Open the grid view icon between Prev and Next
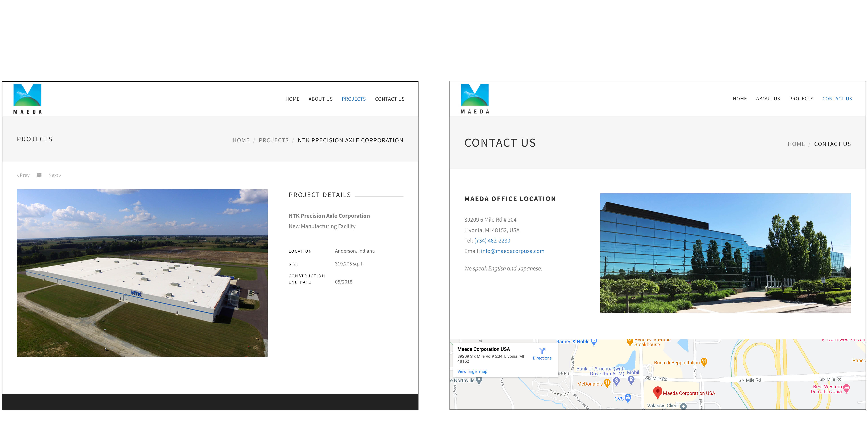 pos(39,175)
